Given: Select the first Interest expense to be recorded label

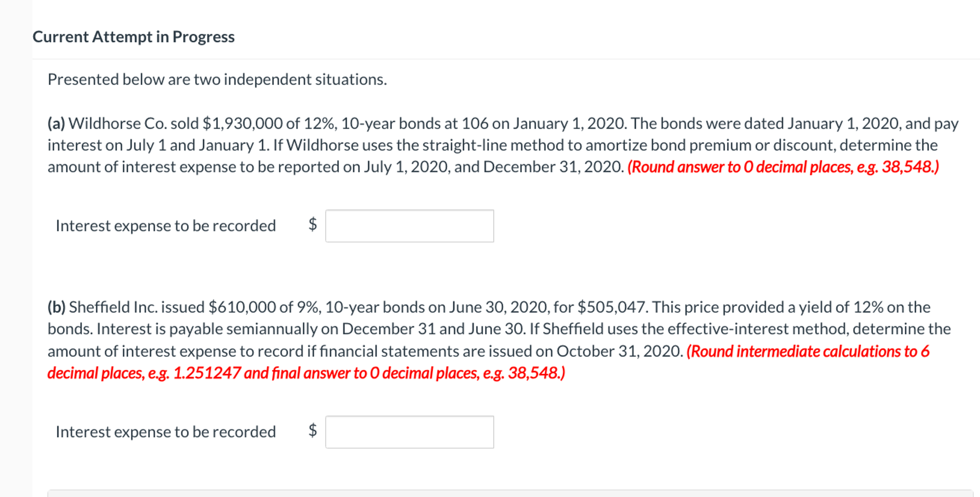Looking at the screenshot, I should pyautogui.click(x=165, y=226).
